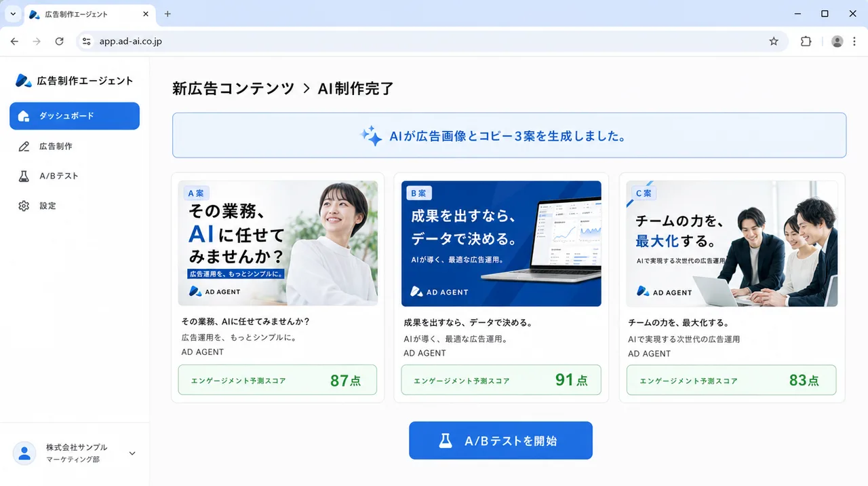Go back with the browser back arrow

coord(14,41)
